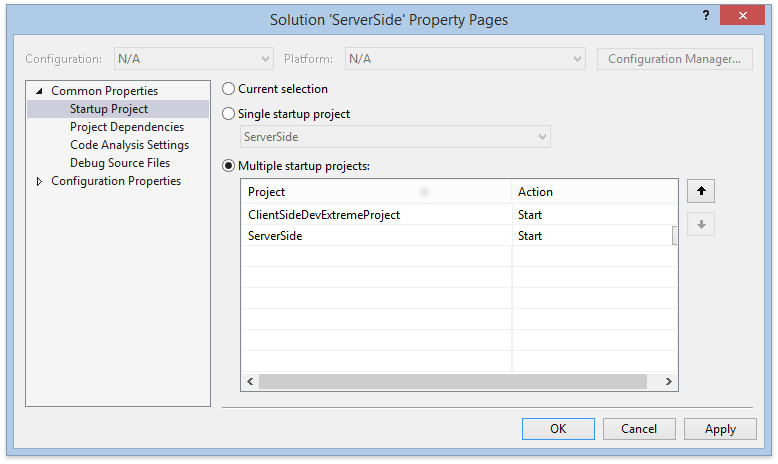Select Startup Project in the tree

pos(109,109)
